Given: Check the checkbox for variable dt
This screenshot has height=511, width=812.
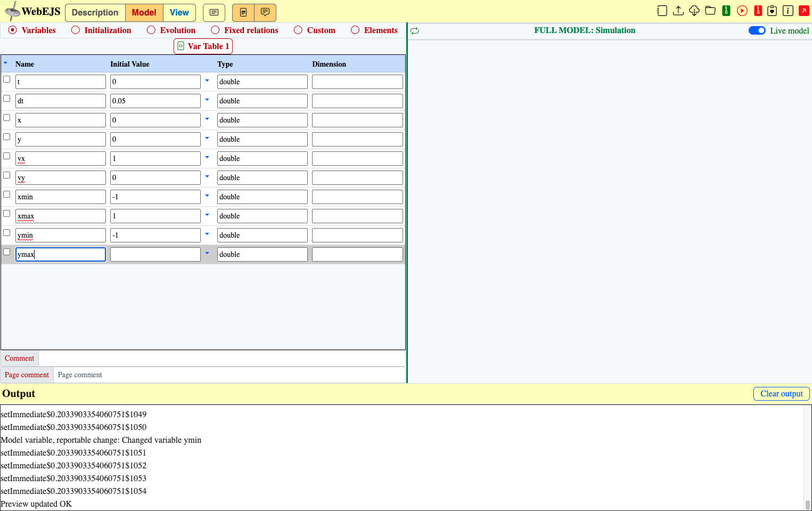Looking at the screenshot, I should tap(7, 99).
